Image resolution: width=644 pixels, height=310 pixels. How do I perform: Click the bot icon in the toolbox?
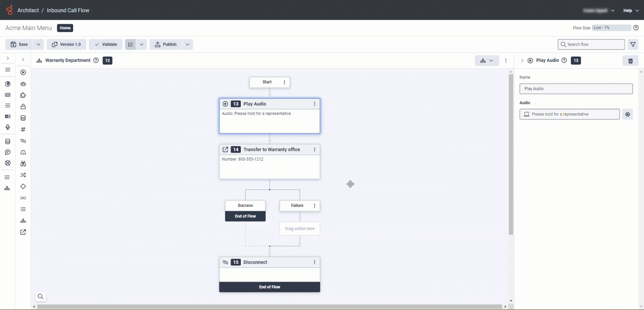tap(23, 84)
